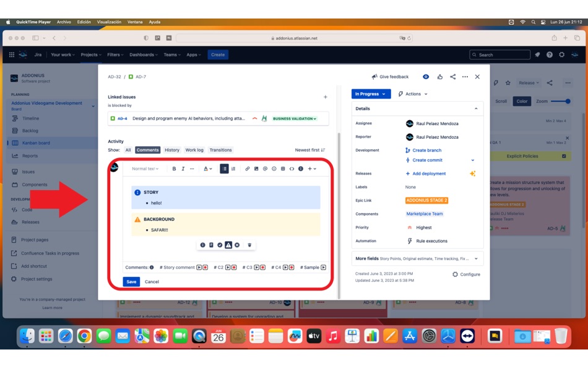
Task: Change panel to note type
Action: pyautogui.click(x=211, y=245)
